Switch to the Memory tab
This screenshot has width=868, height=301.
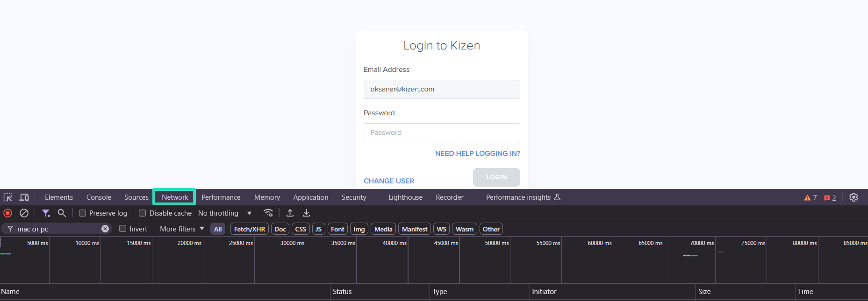(x=267, y=197)
